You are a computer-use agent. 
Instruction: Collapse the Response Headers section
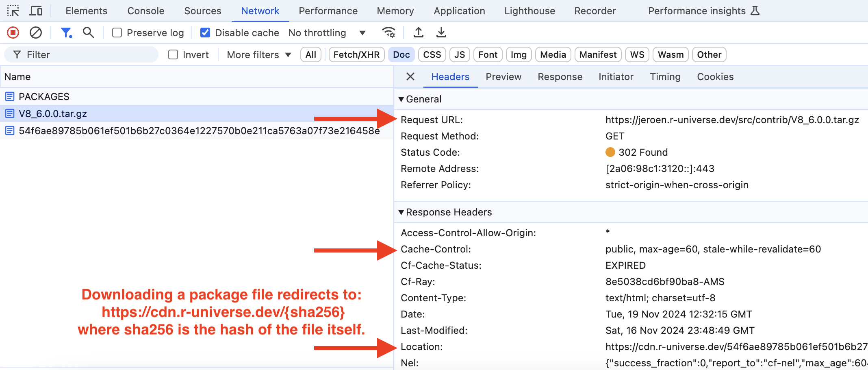(x=401, y=212)
